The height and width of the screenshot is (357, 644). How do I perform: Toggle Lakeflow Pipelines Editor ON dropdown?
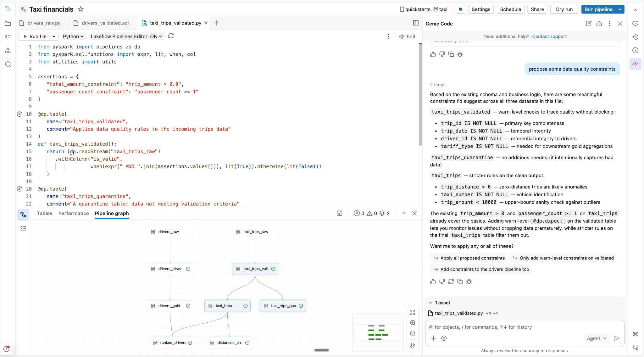tap(126, 36)
